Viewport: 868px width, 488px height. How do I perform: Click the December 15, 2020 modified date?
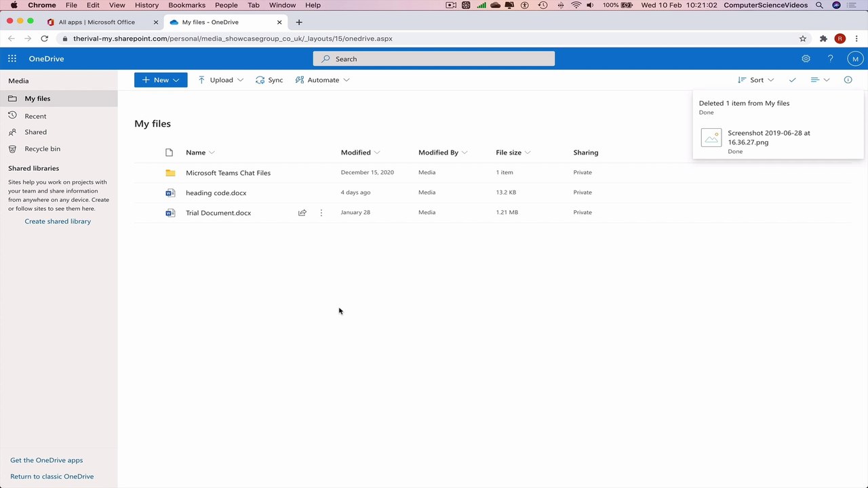(367, 172)
